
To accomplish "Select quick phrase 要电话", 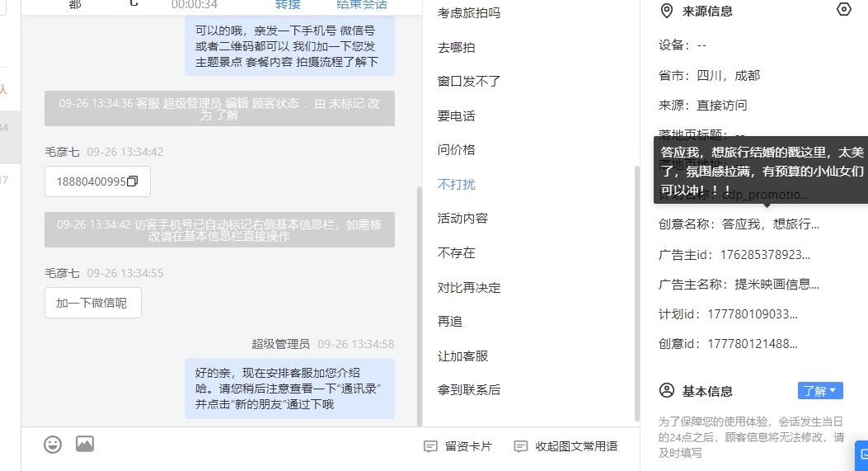I will pyautogui.click(x=456, y=115).
